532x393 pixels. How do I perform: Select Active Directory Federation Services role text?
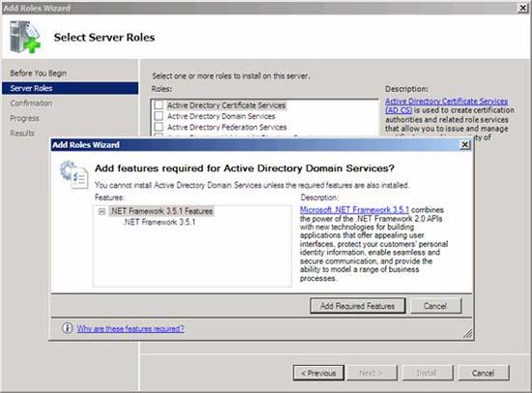[x=227, y=127]
